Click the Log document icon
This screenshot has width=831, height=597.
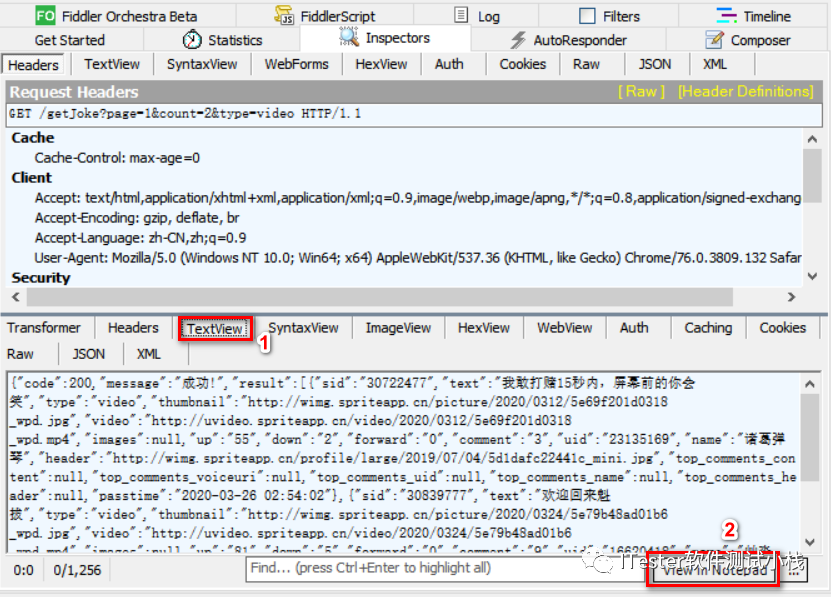[x=461, y=15]
